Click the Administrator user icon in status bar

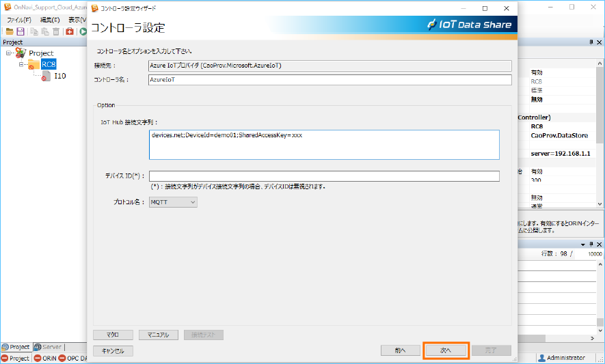(541, 358)
